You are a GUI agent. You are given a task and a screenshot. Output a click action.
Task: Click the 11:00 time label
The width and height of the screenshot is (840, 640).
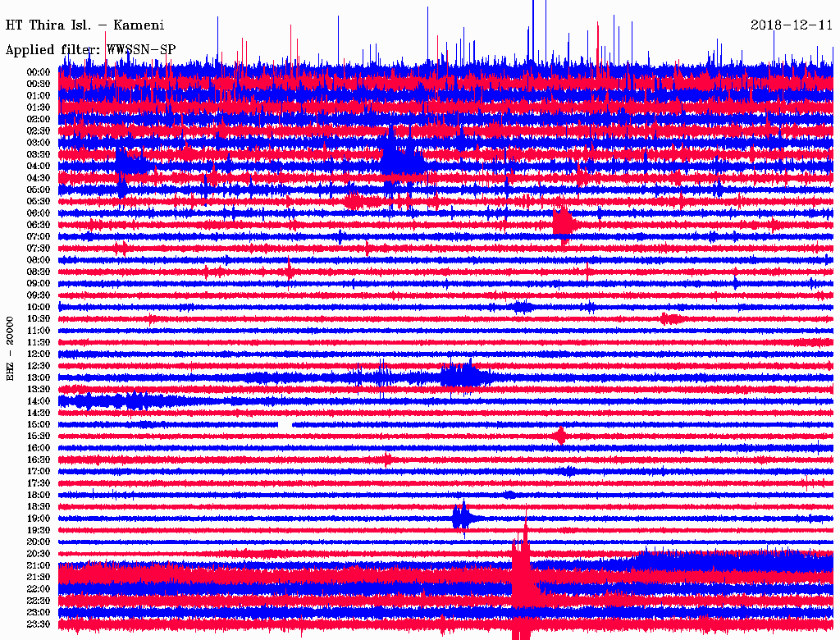coord(39,331)
